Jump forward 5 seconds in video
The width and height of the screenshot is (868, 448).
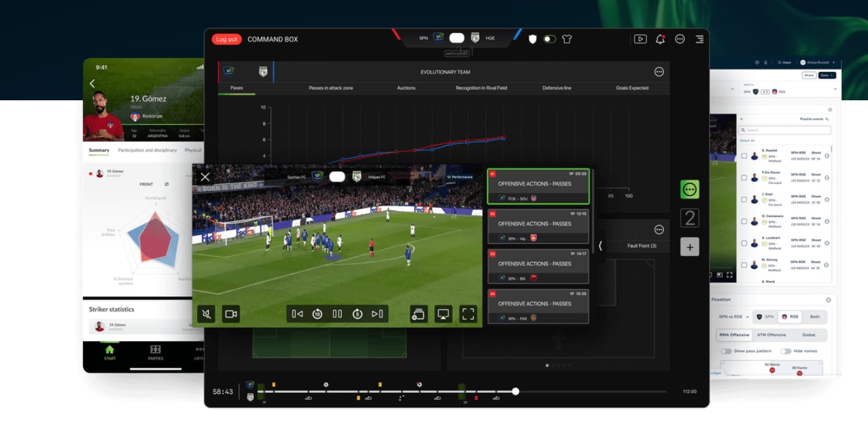coord(357,314)
